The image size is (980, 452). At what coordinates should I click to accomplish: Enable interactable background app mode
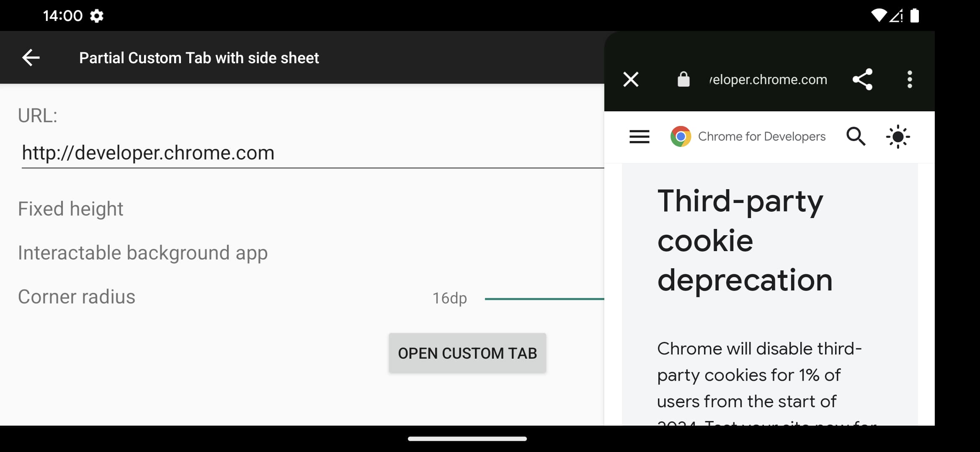(143, 253)
